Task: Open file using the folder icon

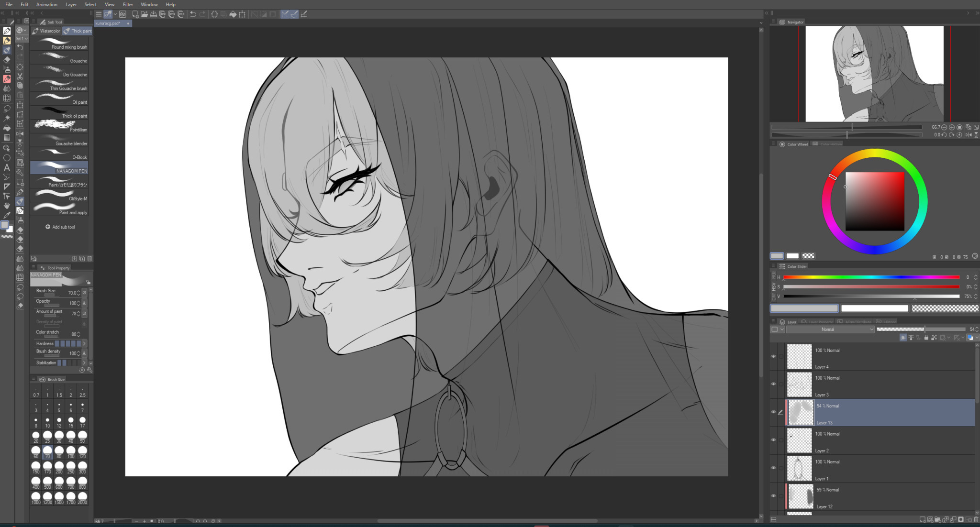Action: (144, 14)
